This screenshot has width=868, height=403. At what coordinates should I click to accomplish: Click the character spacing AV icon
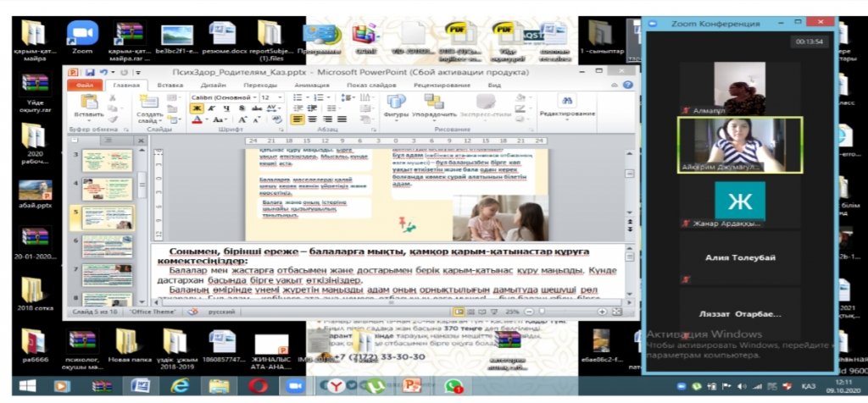[273, 108]
